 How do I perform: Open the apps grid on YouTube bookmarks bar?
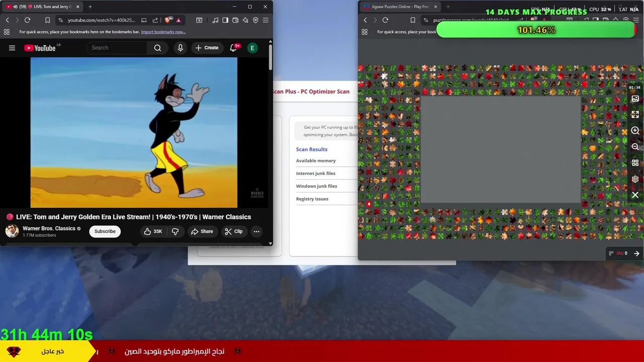[x=7, y=32]
